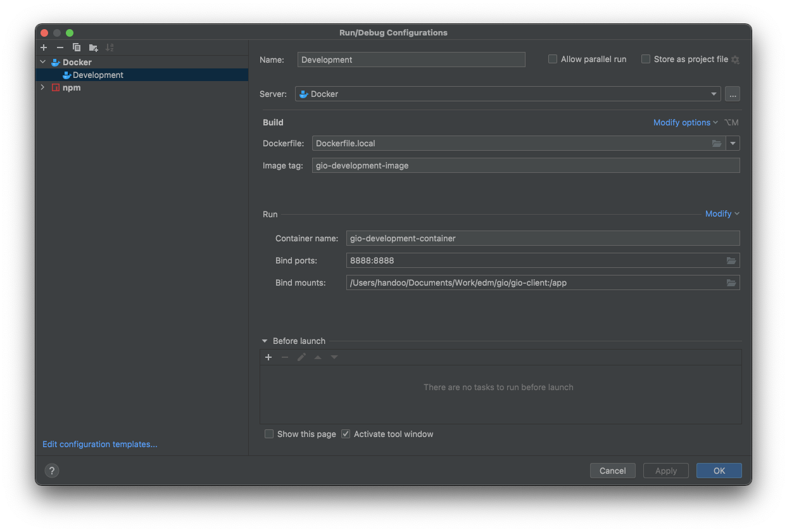787x532 pixels.
Task: Open Edit configuration templates link
Action: coord(100,444)
